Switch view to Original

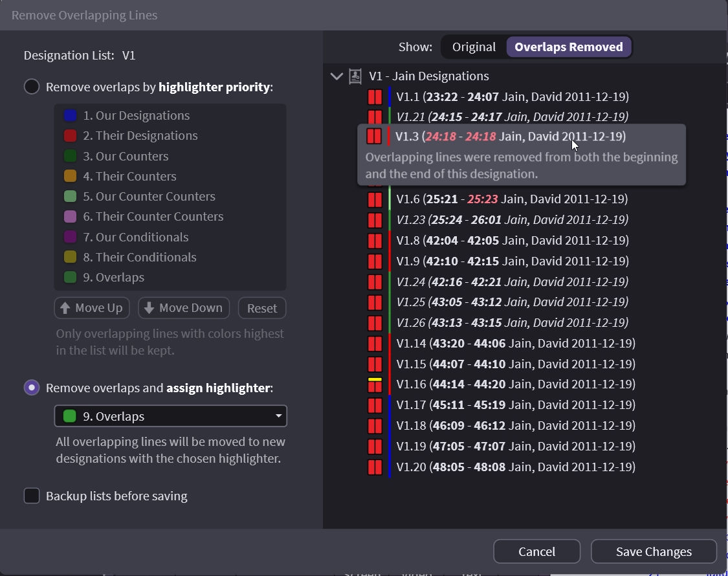[474, 47]
